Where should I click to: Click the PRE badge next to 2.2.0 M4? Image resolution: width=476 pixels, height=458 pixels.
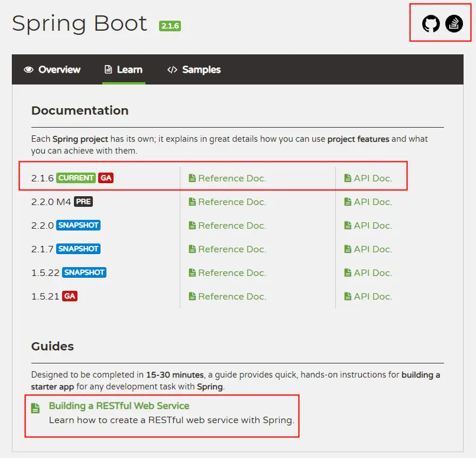tap(83, 202)
